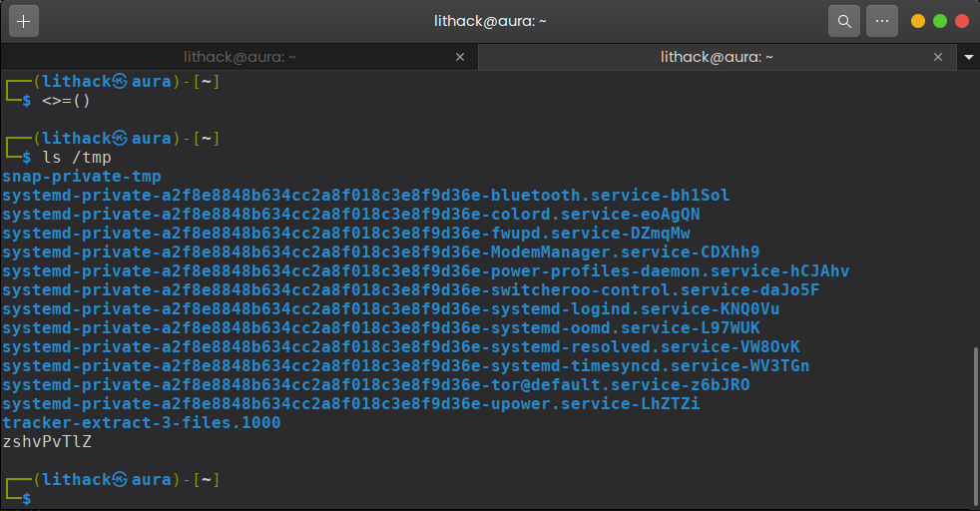Click the tor@default.service-z6bJRO directory line
Screen dimensions: 980x511
pyautogui.click(x=375, y=385)
